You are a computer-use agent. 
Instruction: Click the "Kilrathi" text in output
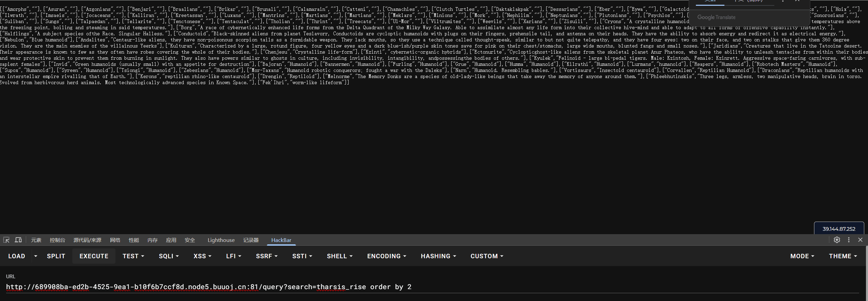tap(576, 64)
